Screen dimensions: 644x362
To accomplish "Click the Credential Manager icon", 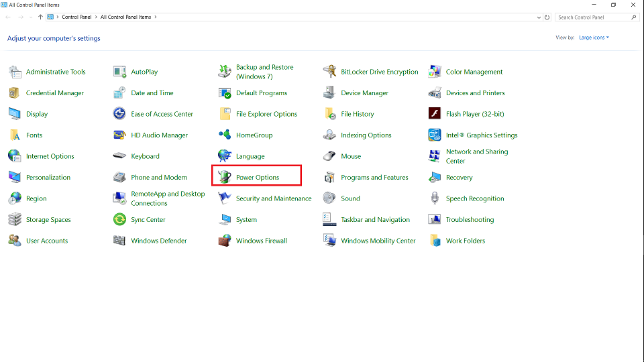I will (14, 93).
